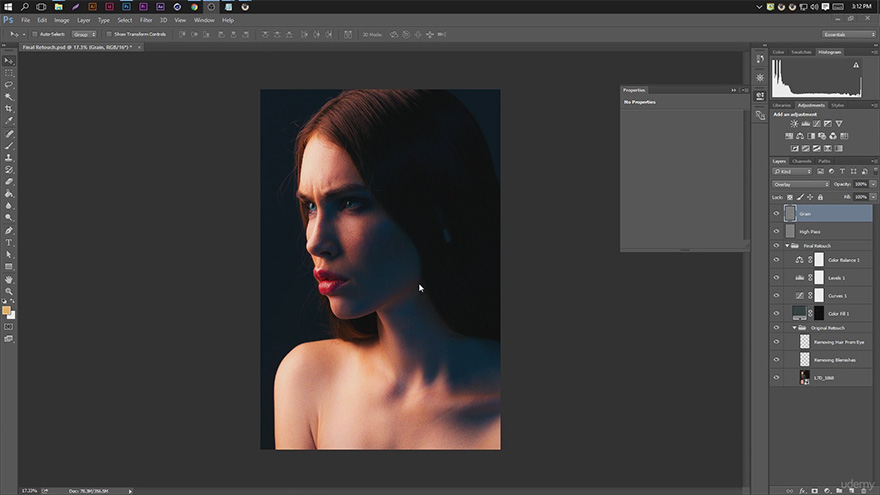
Task: Select the Brush tool
Action: [x=8, y=145]
